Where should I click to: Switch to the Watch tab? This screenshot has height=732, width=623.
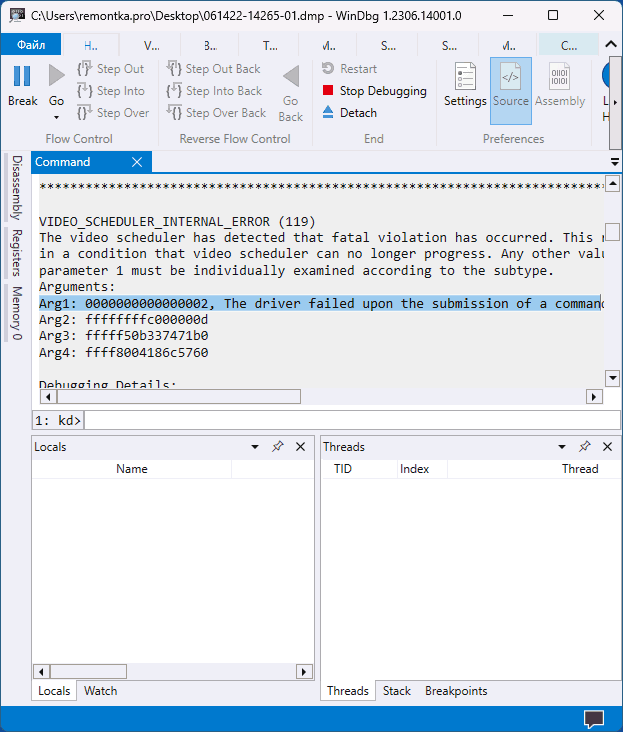click(100, 691)
